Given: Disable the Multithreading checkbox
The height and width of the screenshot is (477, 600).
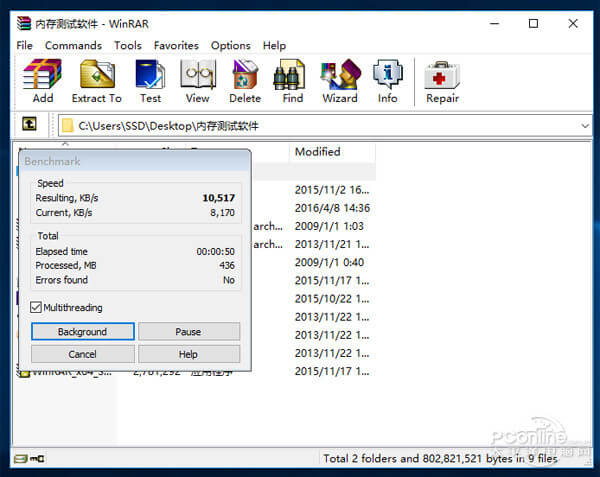Looking at the screenshot, I should (x=37, y=308).
